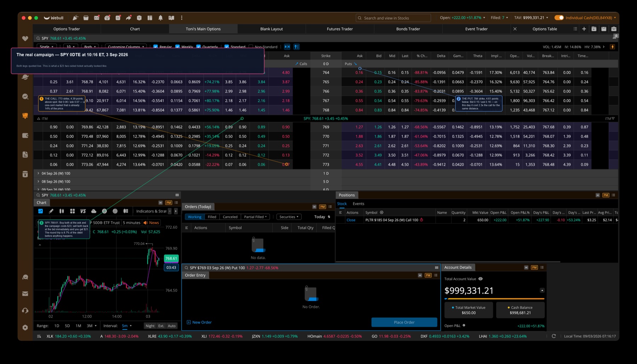Open the heart watchlist icon in left sidebar
This screenshot has width=637, height=364.
tap(25, 39)
